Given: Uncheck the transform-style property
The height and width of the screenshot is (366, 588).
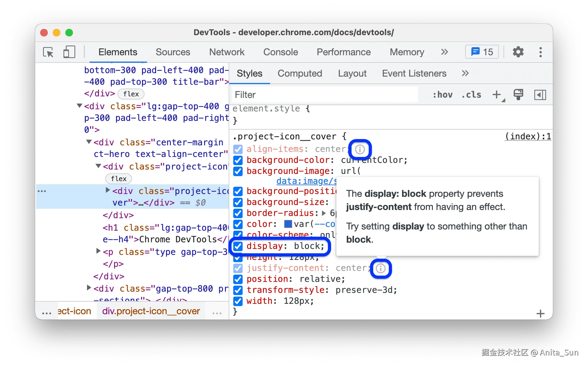Looking at the screenshot, I should 238,290.
